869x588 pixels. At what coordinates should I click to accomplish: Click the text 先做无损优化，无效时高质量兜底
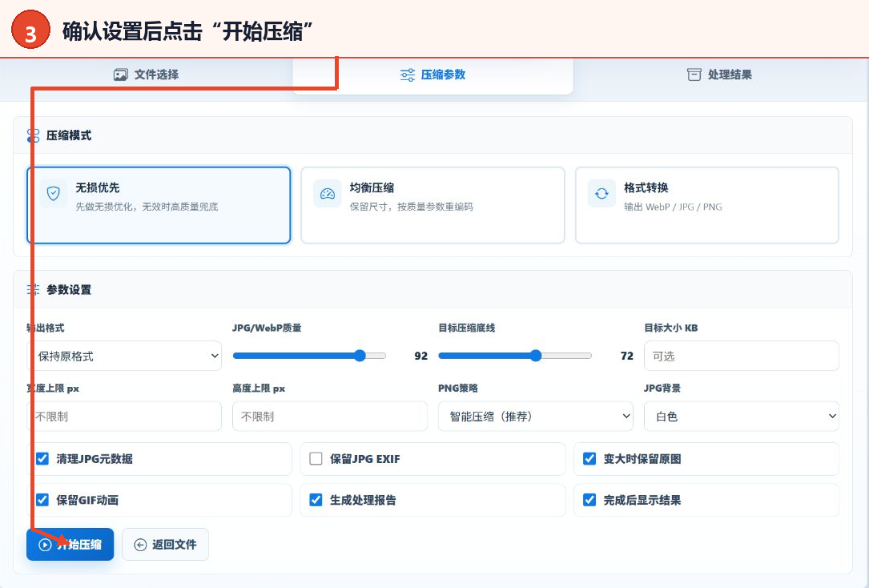tap(147, 207)
